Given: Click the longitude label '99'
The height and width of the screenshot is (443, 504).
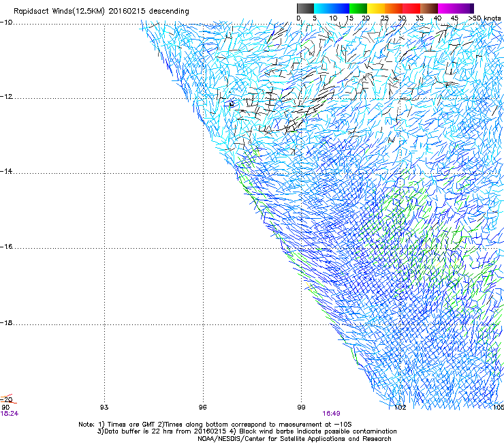Looking at the screenshot, I should pos(301,408).
